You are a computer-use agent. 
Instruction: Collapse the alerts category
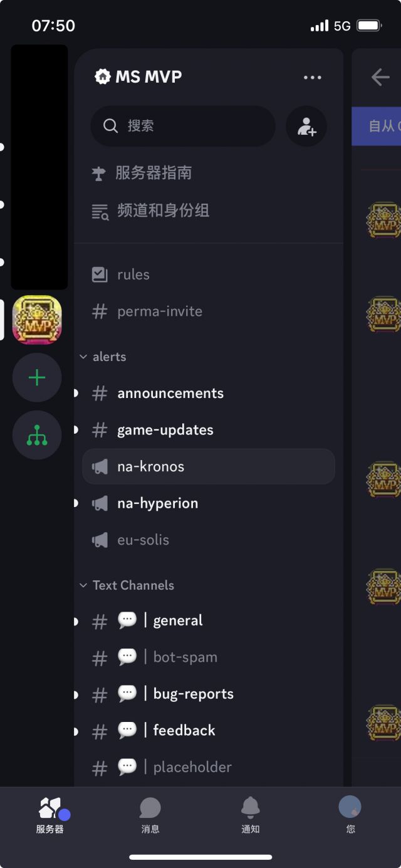click(103, 357)
